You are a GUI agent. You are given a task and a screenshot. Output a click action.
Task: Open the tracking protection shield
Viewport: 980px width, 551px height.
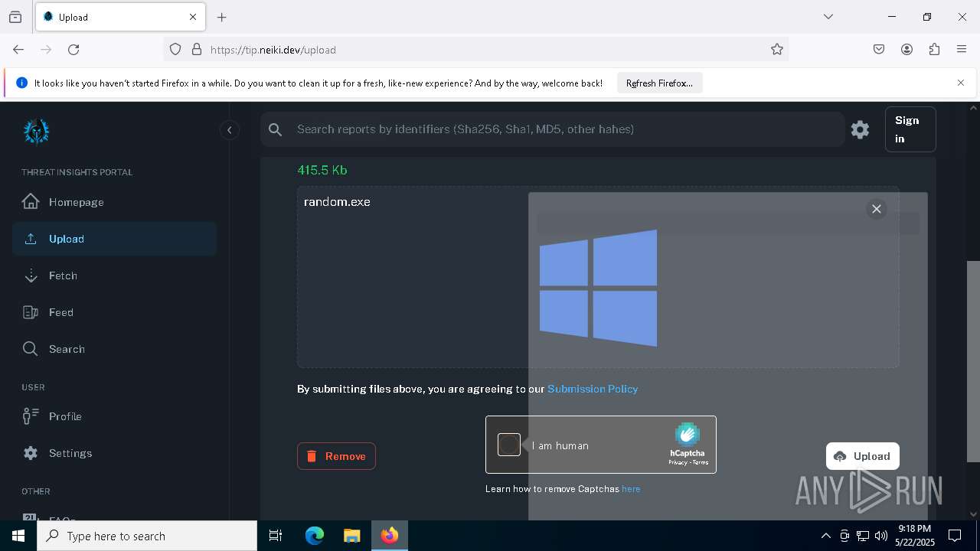[175, 49]
